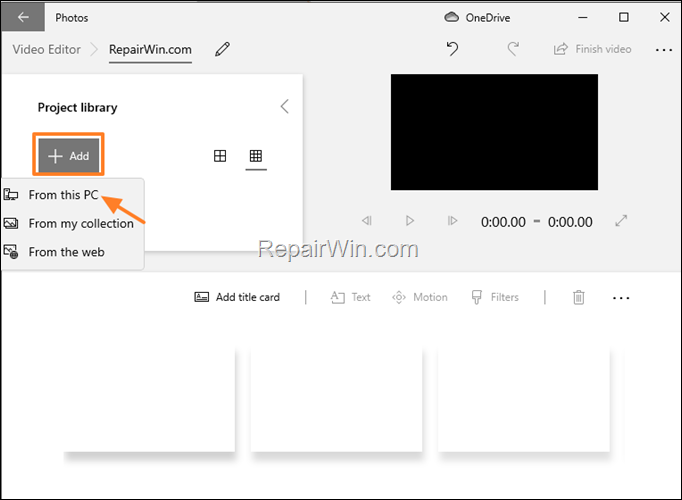Screen dimensions: 682x500
Task: Add a title card to the storyboard
Action: point(237,297)
